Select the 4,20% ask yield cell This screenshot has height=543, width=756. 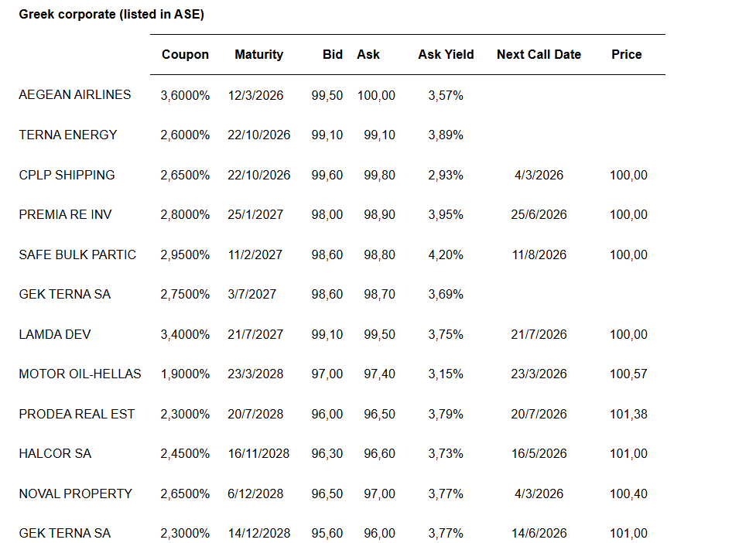(446, 255)
